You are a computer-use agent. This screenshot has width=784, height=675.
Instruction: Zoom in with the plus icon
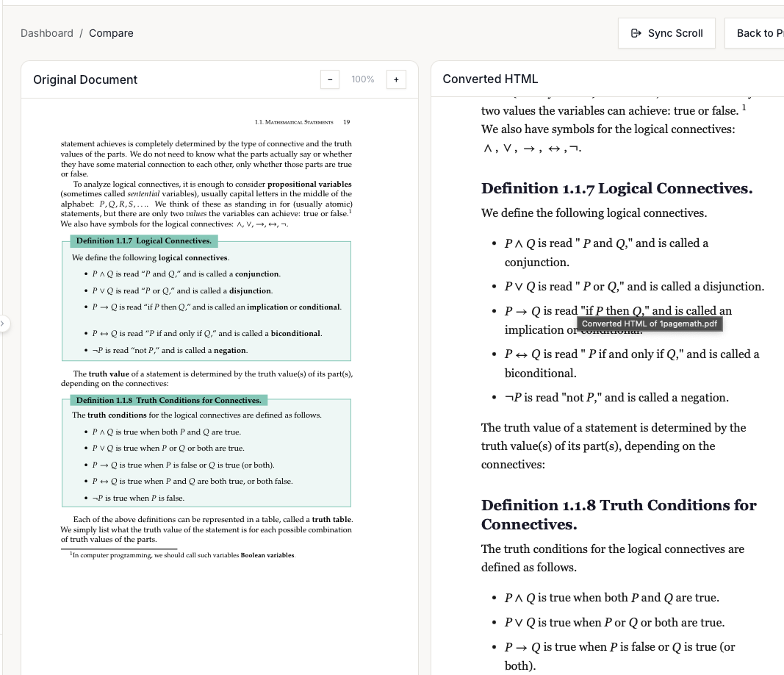point(396,79)
